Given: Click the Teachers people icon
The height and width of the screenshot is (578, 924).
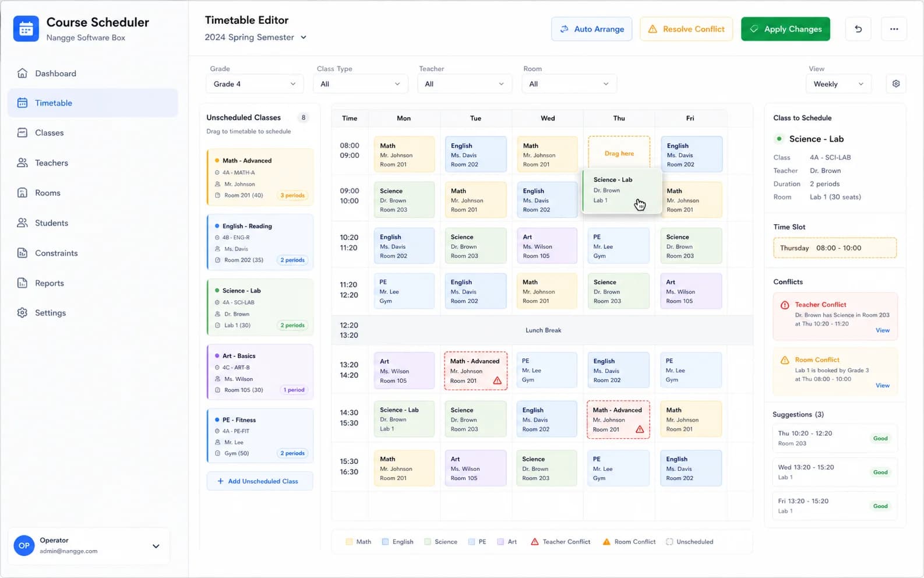Looking at the screenshot, I should 22,163.
